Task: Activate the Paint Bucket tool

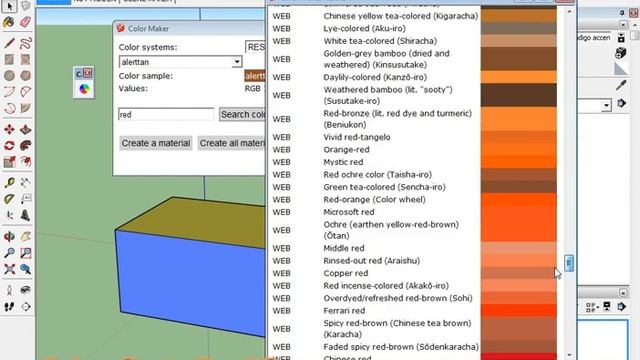Action: (x=9, y=22)
